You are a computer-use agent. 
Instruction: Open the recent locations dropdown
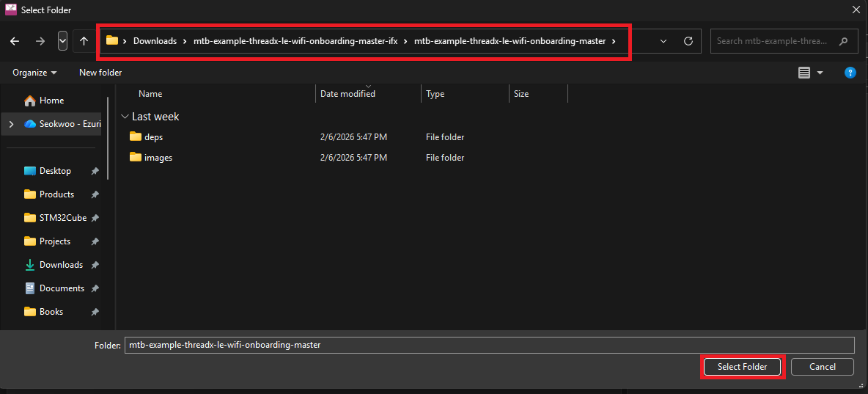[62, 41]
